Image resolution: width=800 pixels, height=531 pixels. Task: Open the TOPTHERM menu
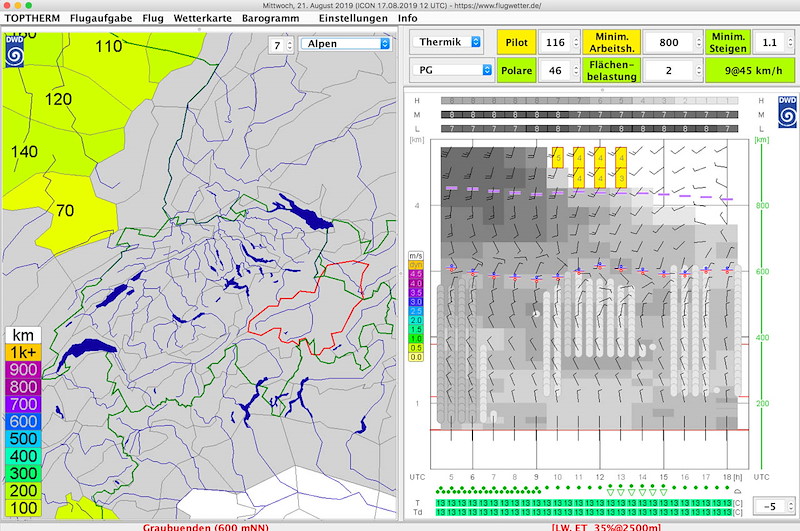[x=32, y=18]
